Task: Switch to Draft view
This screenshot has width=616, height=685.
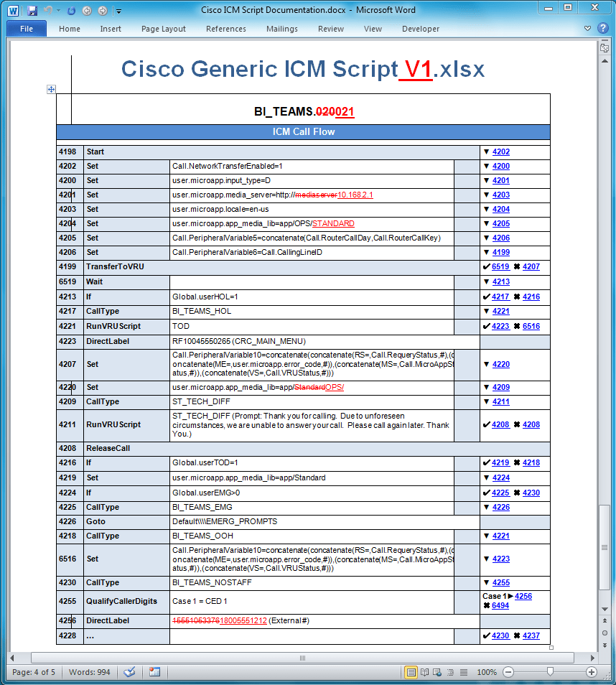Action: point(464,672)
